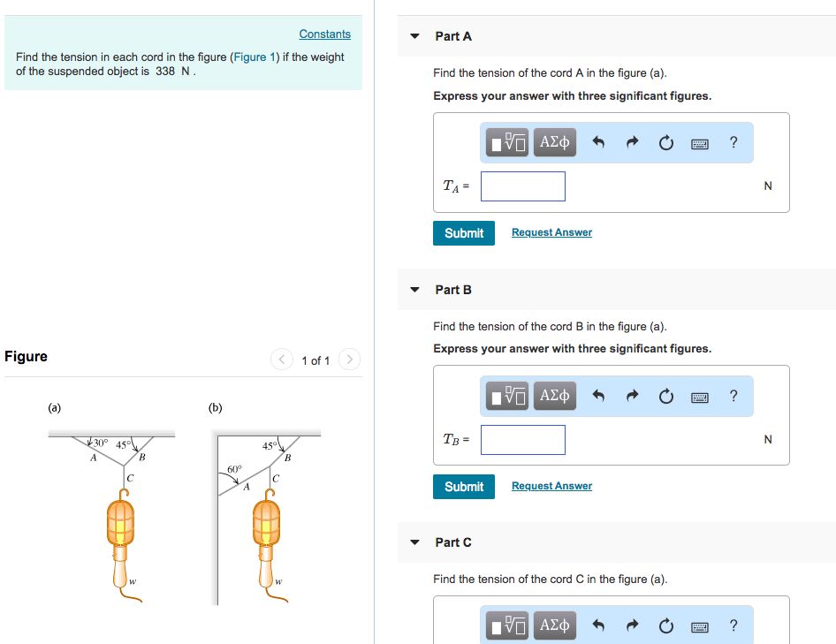
Task: Submit the Part B answer
Action: [463, 486]
